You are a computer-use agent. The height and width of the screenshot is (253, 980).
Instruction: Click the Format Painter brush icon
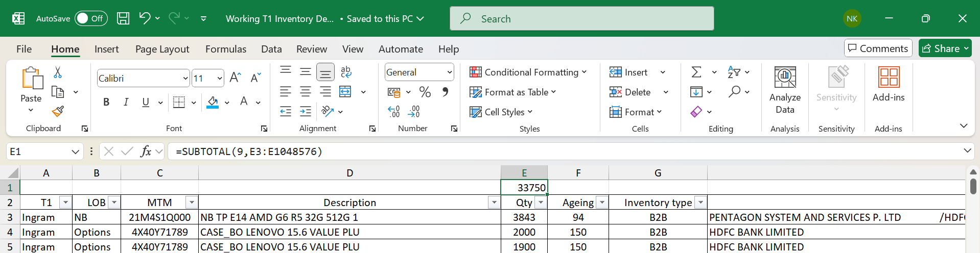click(x=58, y=111)
